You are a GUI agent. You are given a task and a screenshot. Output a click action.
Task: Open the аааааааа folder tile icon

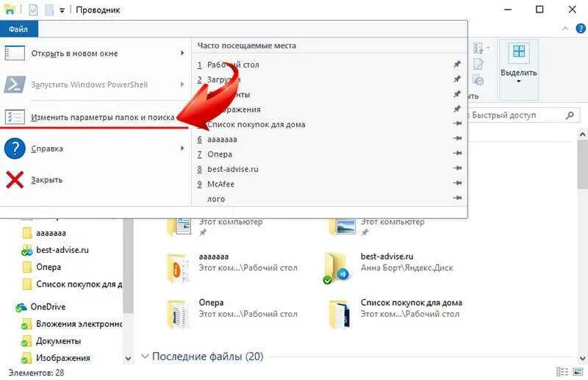176,268
